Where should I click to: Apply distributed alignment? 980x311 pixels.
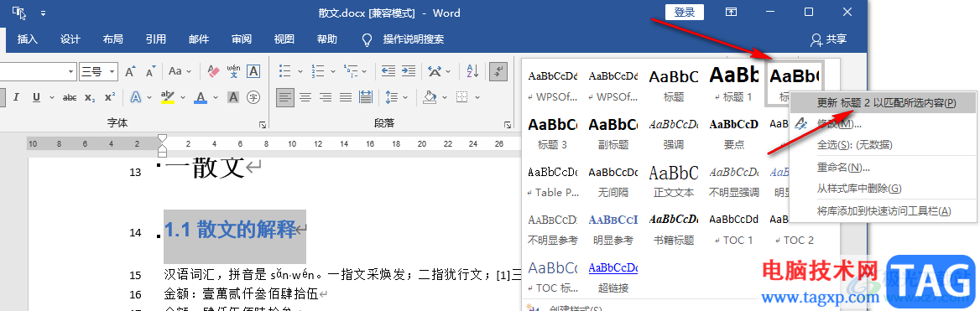tap(365, 96)
